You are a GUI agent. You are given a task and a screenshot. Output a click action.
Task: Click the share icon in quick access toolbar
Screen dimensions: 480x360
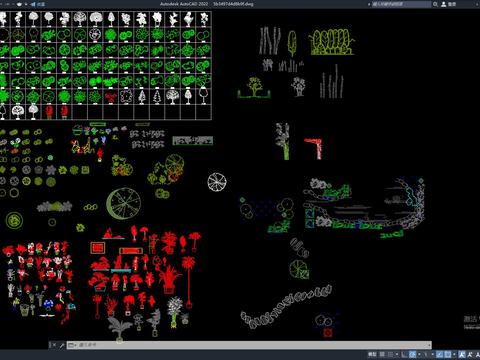33,4
